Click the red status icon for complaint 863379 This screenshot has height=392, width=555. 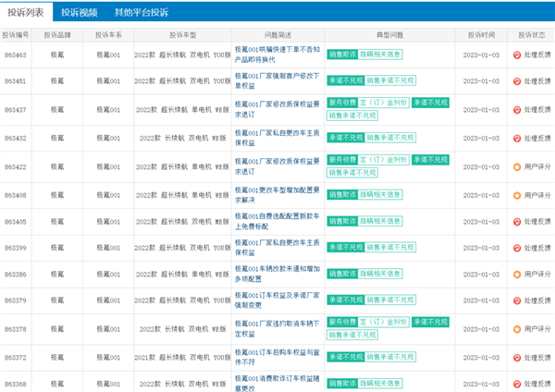[x=517, y=300]
